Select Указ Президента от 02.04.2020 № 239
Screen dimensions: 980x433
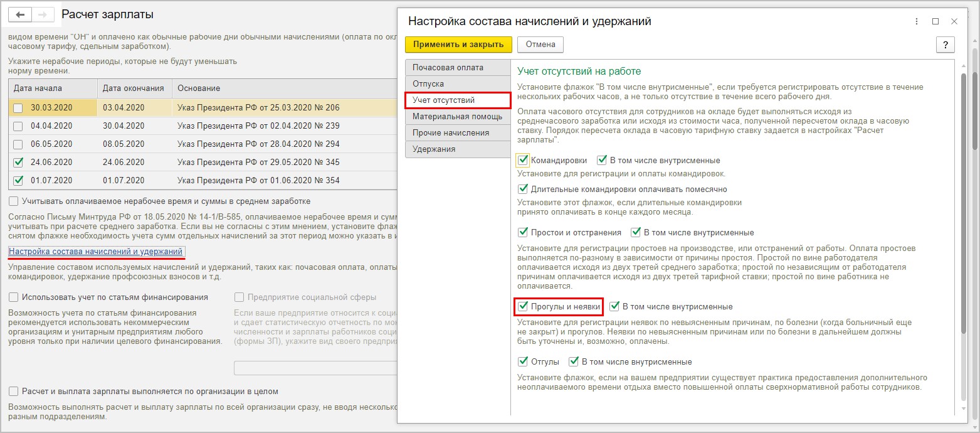click(x=285, y=126)
